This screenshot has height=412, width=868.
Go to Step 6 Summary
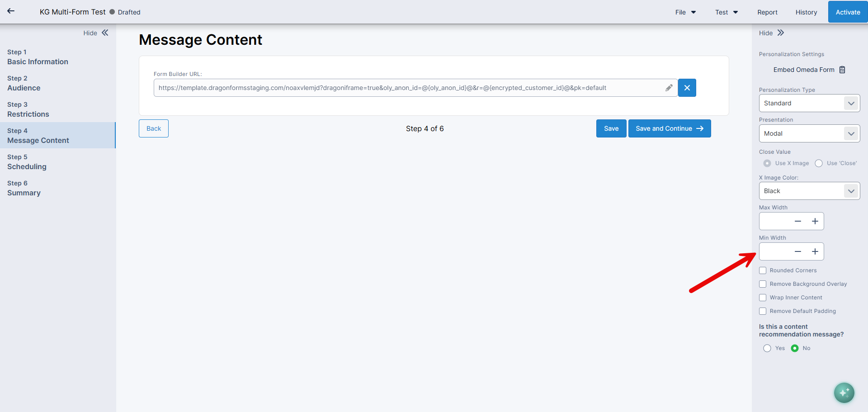click(x=58, y=188)
